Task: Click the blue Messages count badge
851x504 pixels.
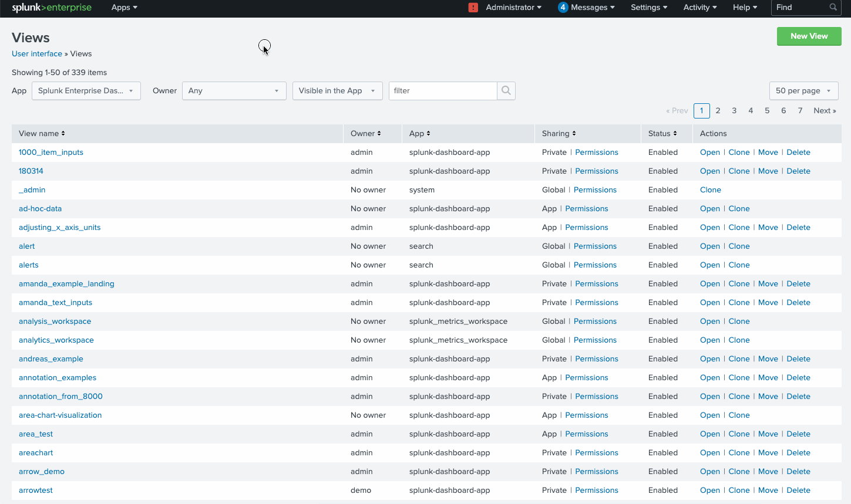Action: 563,8
